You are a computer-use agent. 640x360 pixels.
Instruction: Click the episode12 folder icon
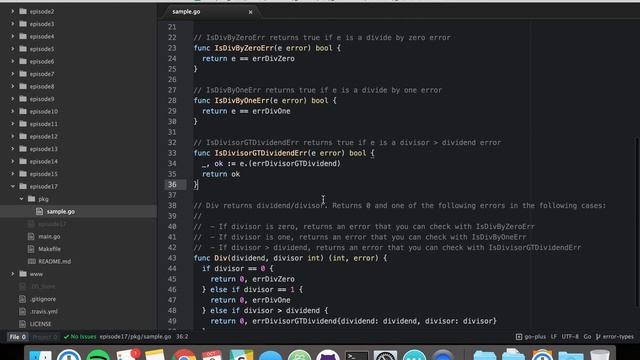pos(23,136)
